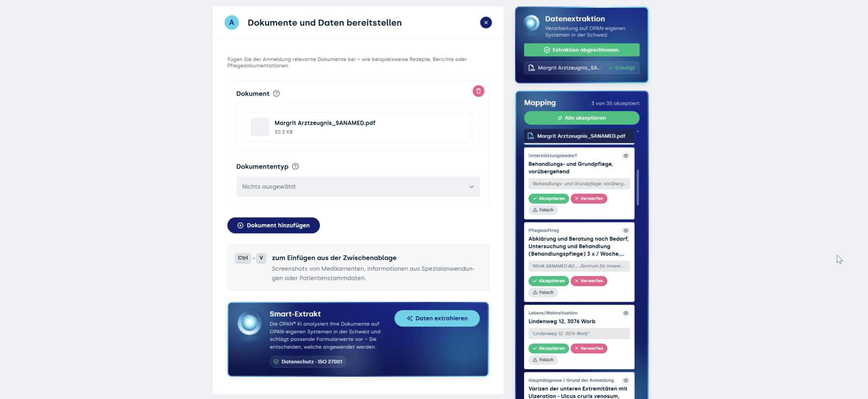Click 'Datenschutz · ISO 27001' badge
This screenshot has width=868, height=399.
308,361
